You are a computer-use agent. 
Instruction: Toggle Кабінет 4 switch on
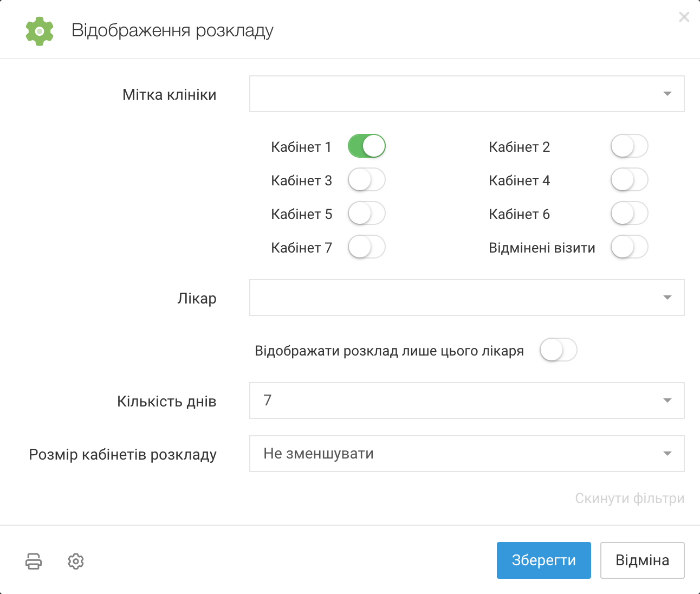tap(630, 179)
